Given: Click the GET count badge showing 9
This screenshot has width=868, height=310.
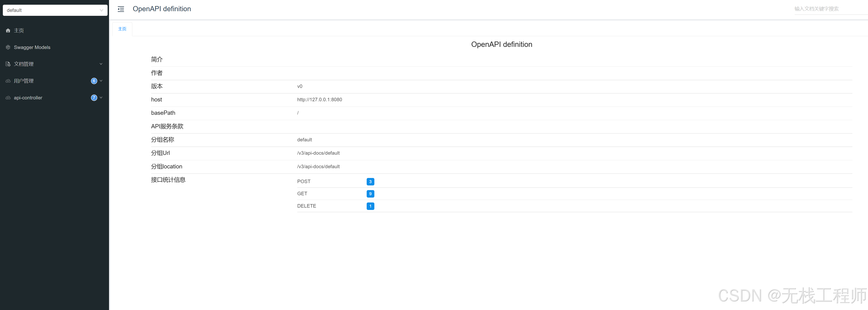Looking at the screenshot, I should point(370,194).
